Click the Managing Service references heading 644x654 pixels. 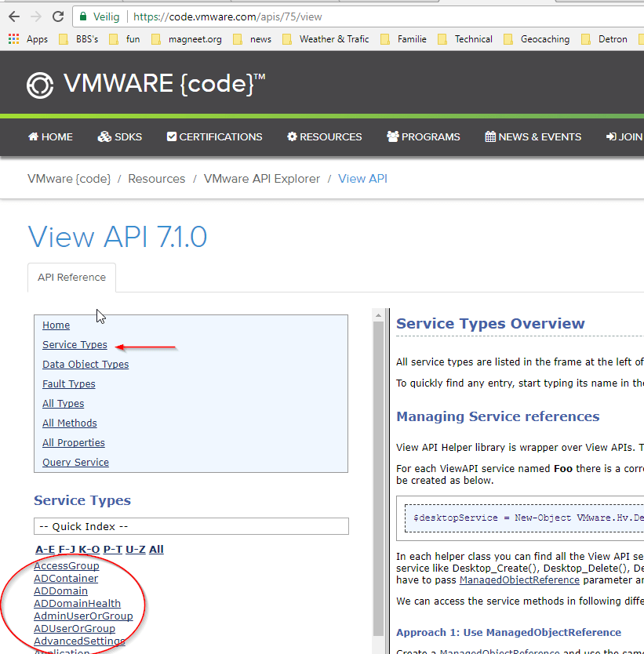click(x=498, y=416)
